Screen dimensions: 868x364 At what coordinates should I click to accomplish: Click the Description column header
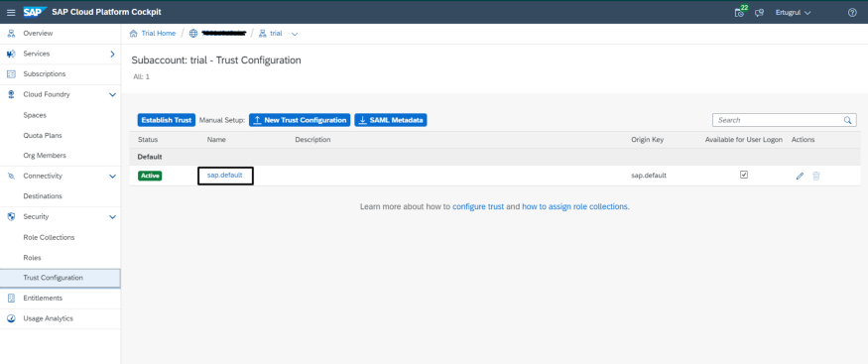312,140
